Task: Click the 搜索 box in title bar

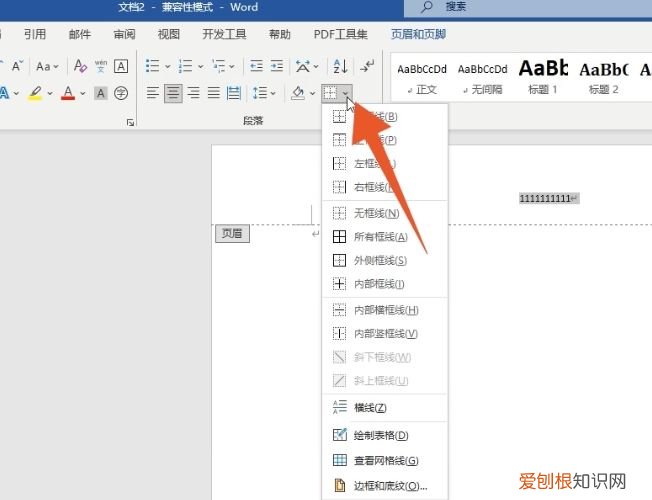Action: coord(528,7)
